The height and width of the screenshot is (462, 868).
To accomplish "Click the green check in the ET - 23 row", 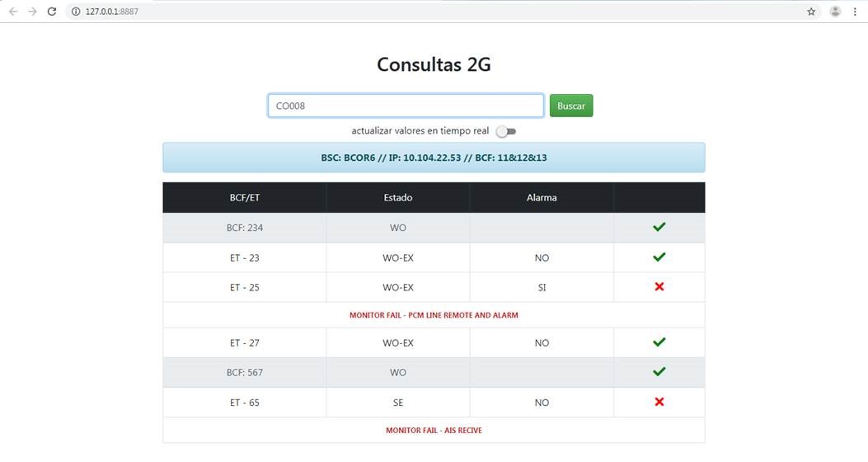I will [659, 257].
